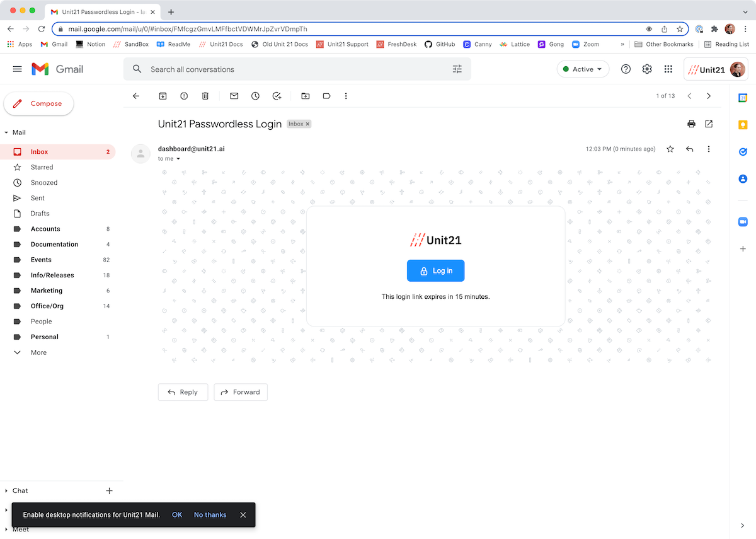Image resolution: width=756 pixels, height=539 pixels.
Task: Add this email to Tasks
Action: (277, 96)
